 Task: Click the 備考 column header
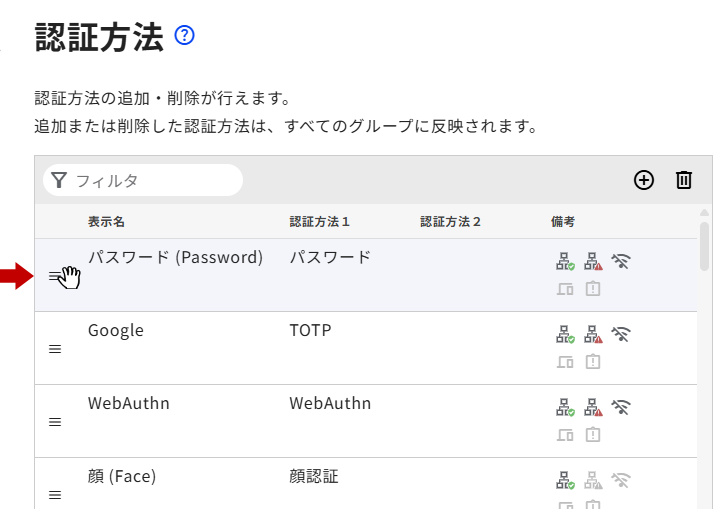click(563, 221)
